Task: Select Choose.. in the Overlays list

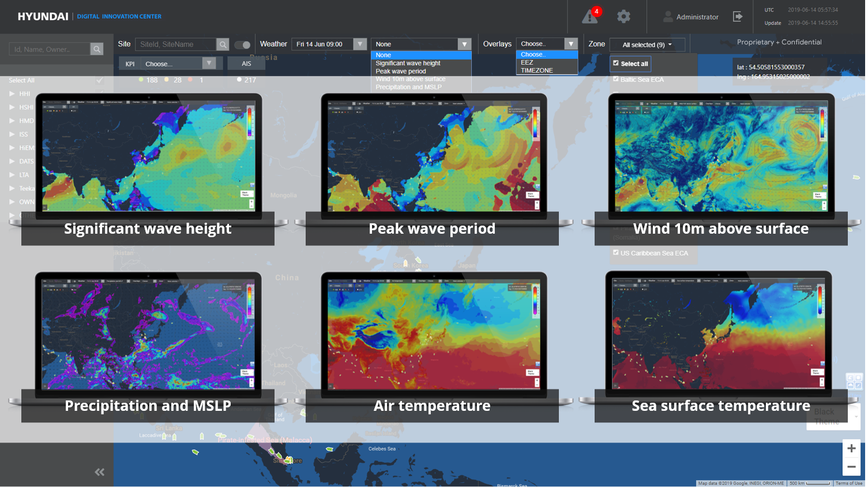Action: [547, 54]
